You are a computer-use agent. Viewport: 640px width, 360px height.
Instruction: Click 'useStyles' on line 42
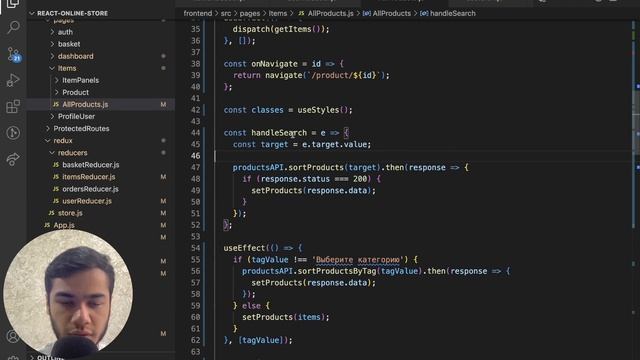tap(318, 110)
